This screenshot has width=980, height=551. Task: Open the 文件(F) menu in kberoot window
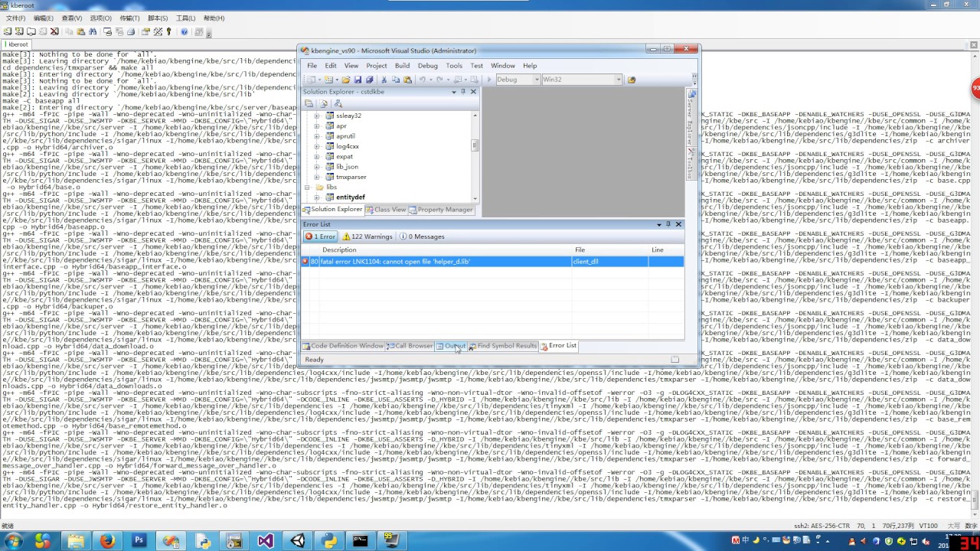15,18
